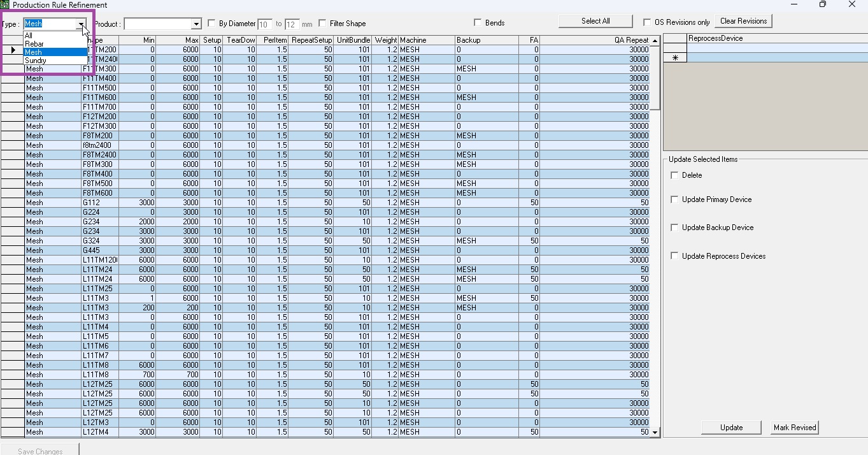This screenshot has width=868, height=455.
Task: Select the F11TM300 shape cell
Action: click(100, 69)
